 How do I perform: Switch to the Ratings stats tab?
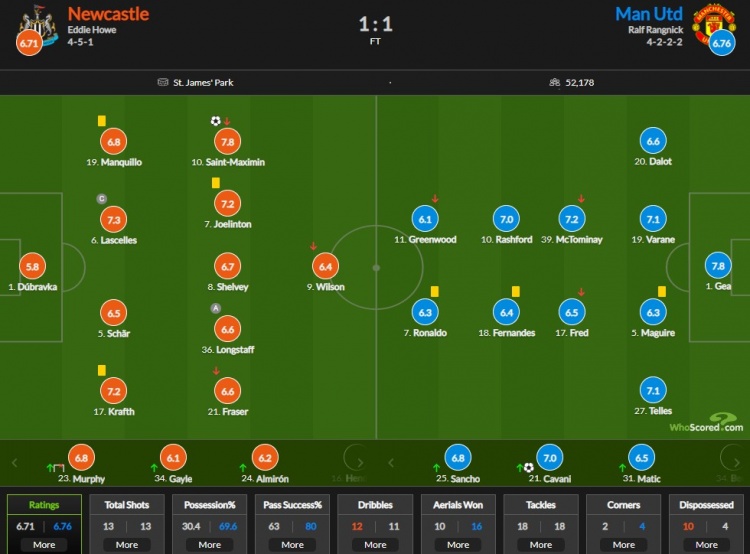[x=44, y=505]
